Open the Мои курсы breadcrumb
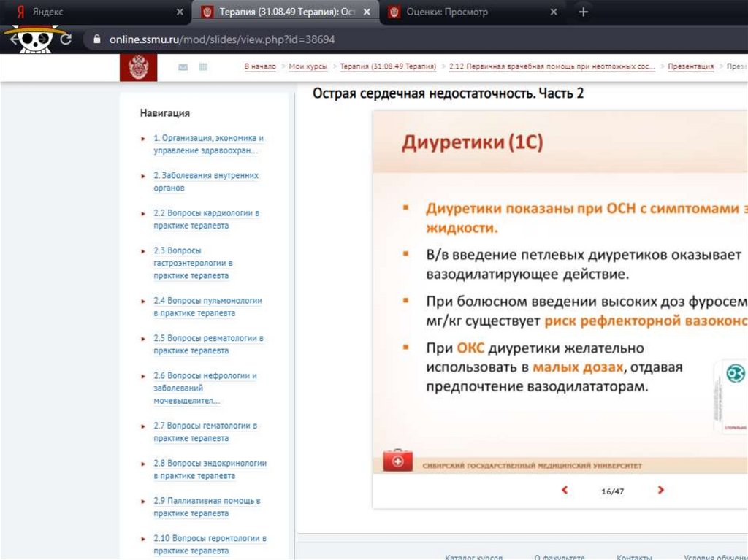Image resolution: width=748 pixels, height=560 pixels. [308, 66]
